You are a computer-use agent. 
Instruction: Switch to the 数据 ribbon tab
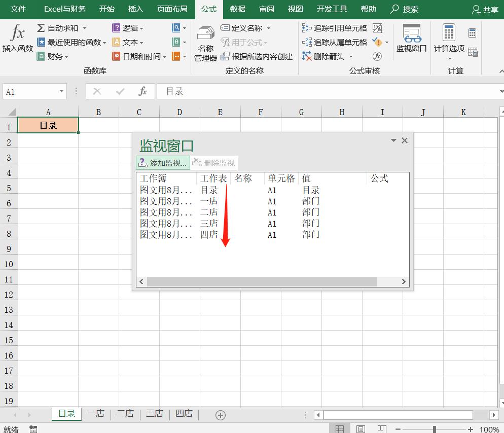tap(237, 9)
